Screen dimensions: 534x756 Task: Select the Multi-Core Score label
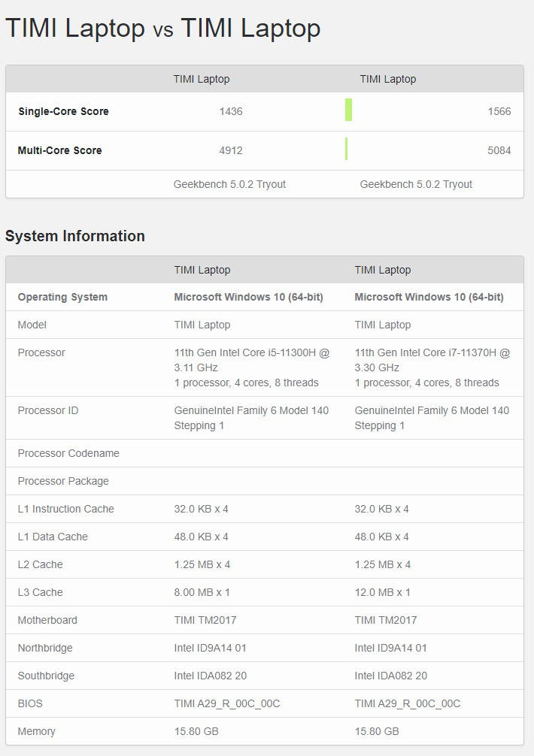(x=60, y=150)
